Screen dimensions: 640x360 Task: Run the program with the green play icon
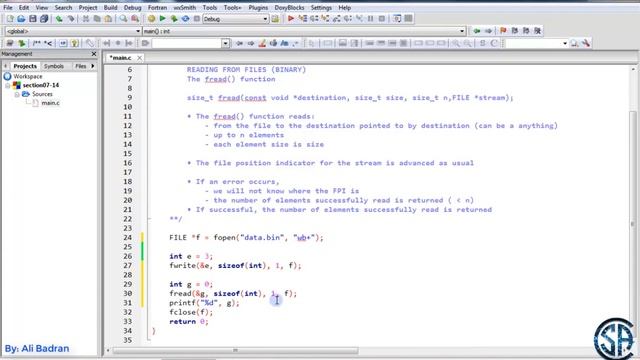(x=162, y=19)
